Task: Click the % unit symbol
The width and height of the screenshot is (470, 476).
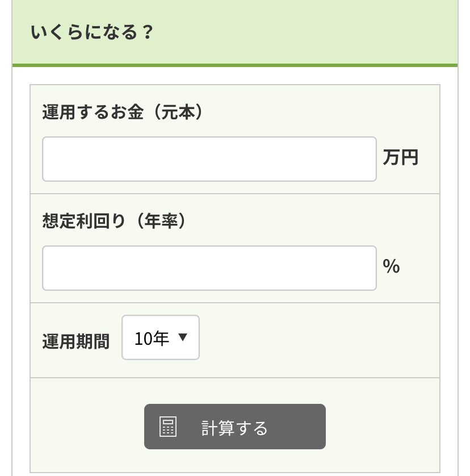Action: (391, 266)
